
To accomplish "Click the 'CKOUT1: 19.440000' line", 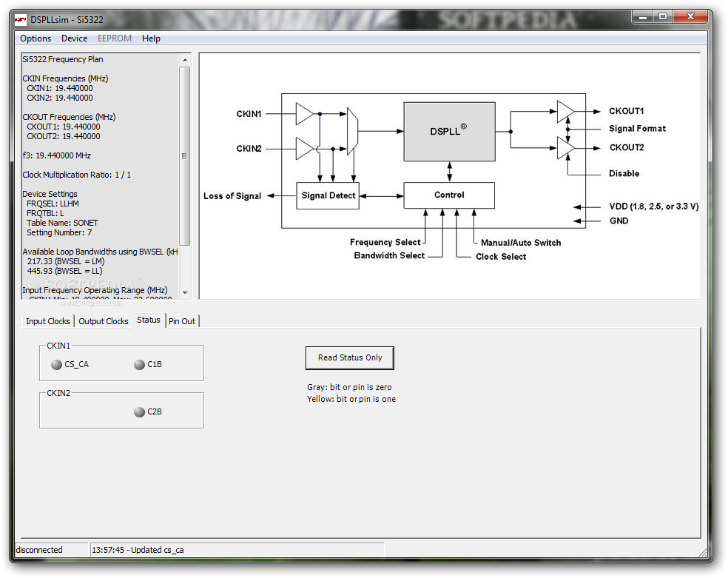I will [63, 127].
